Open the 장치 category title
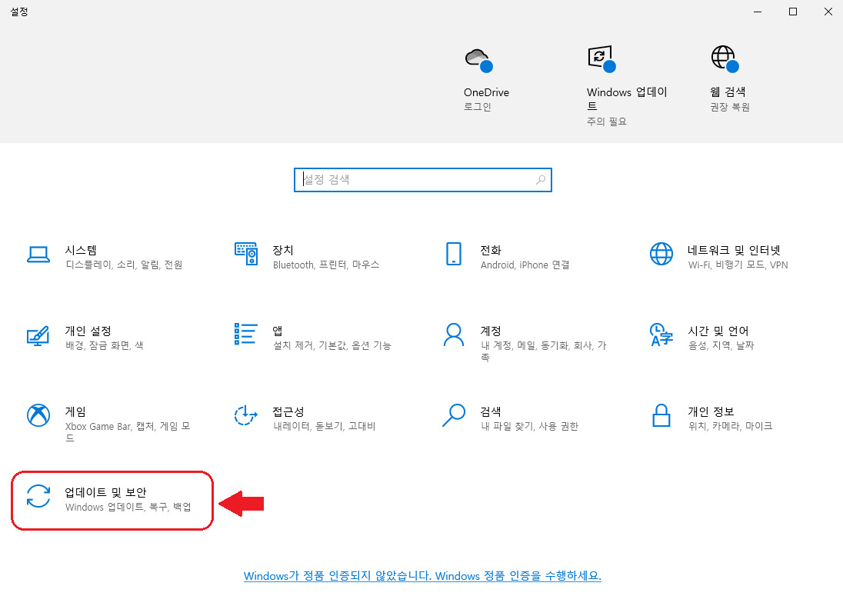 283,250
